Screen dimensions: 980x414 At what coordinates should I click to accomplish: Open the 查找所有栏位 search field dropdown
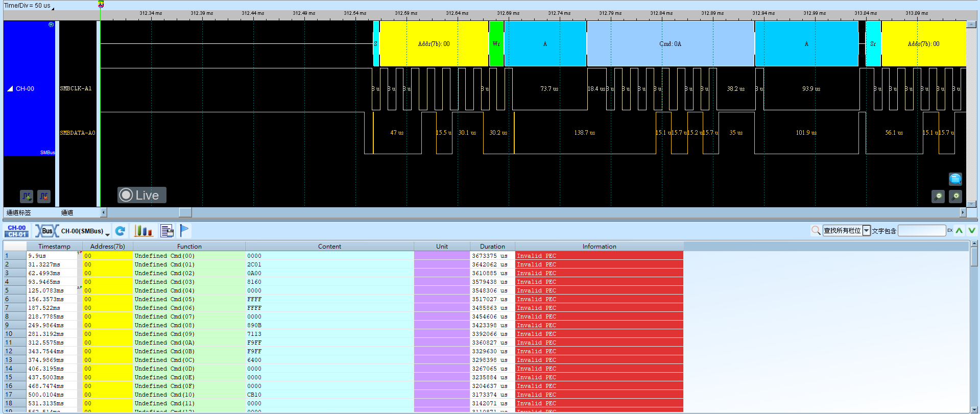[867, 231]
